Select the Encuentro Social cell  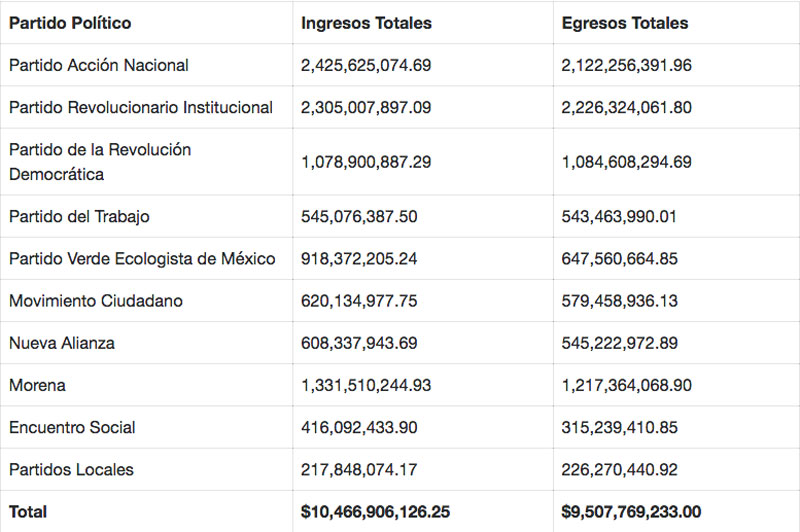pos(72,427)
